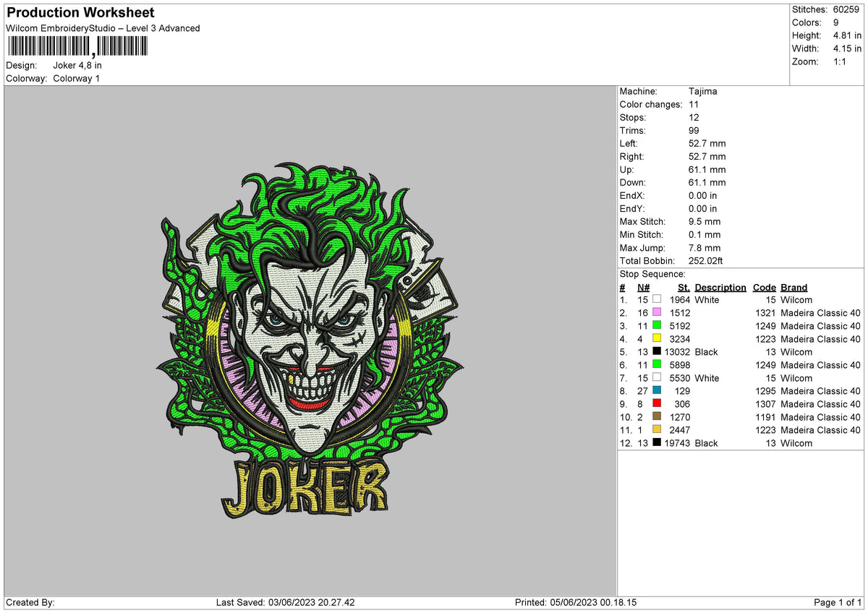Select the Stitches value 60259
Screen dimensions: 868x613
(847, 9)
